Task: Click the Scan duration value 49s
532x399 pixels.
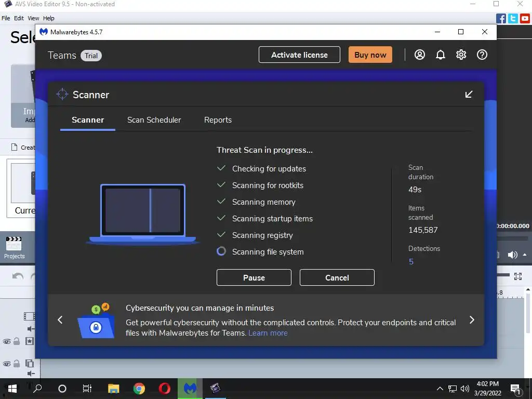Action: tap(415, 190)
